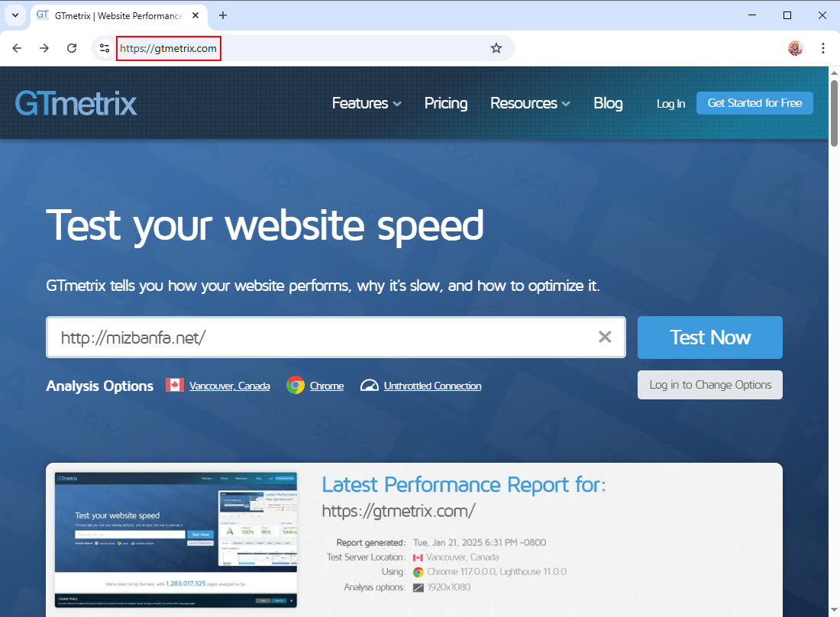Screen dimensions: 840x617
Task: Go back with the browser back arrow
Action: pyautogui.click(x=17, y=48)
